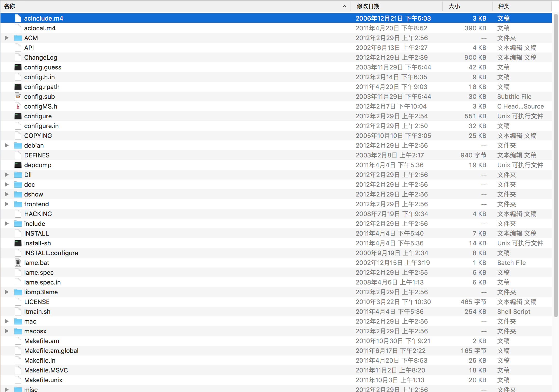
Task: Click the Dll folder icon
Action: pyautogui.click(x=18, y=175)
